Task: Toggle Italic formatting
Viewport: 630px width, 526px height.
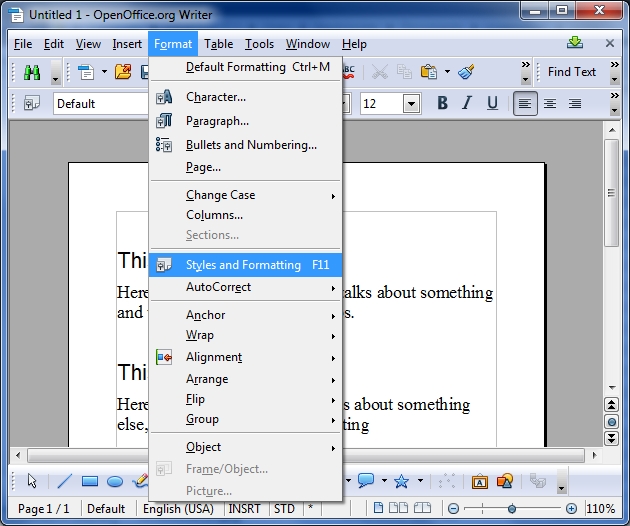Action: (x=467, y=103)
